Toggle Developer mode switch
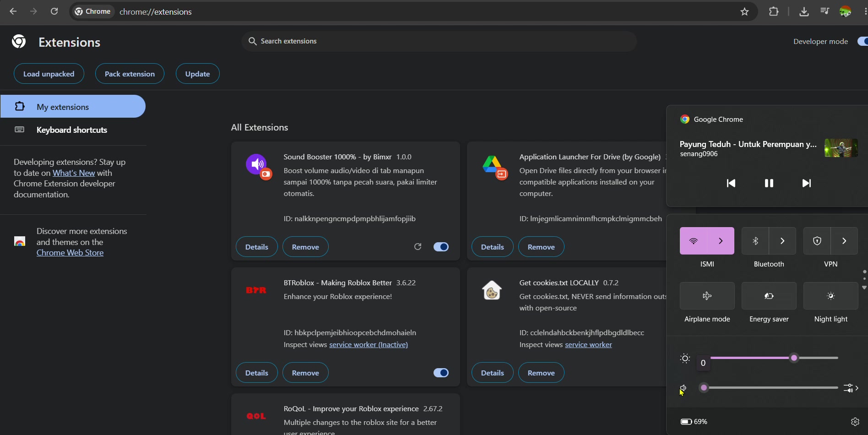The width and height of the screenshot is (868, 435). pos(863,41)
